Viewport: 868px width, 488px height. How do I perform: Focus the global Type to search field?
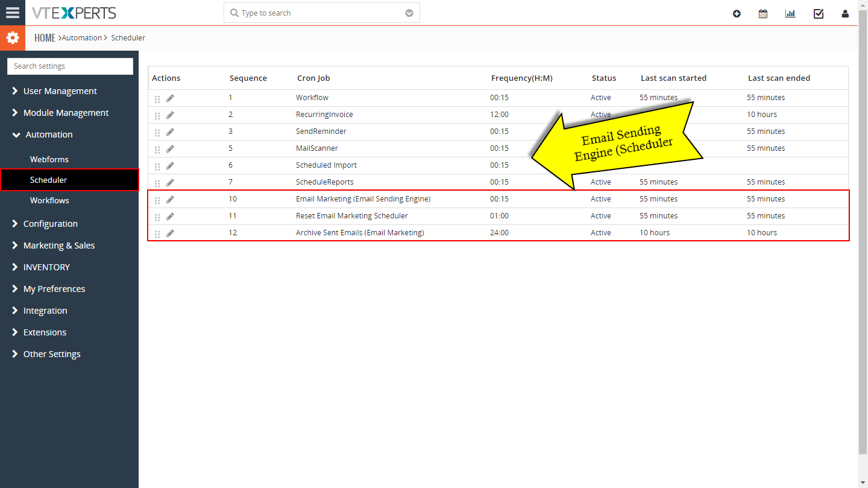pyautogui.click(x=321, y=13)
